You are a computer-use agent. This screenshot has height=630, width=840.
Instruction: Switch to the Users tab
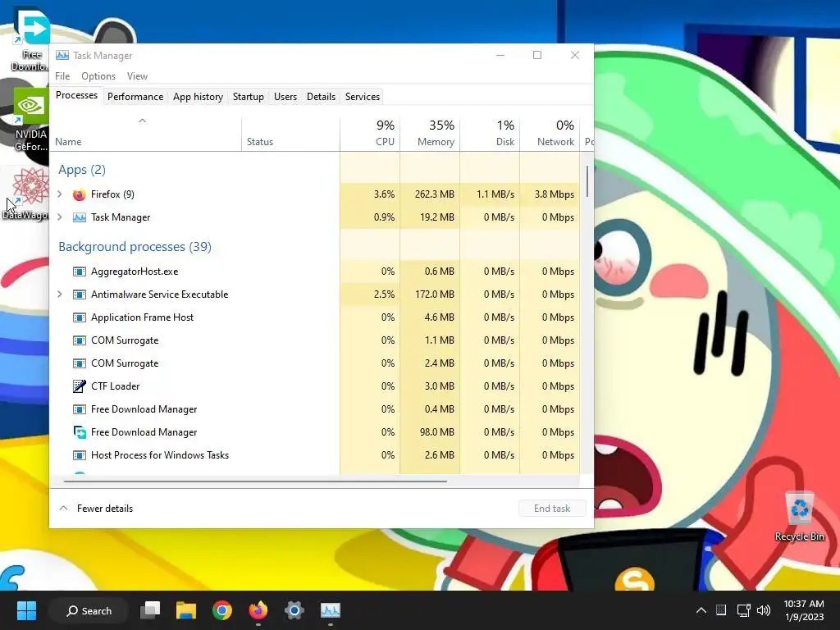click(x=285, y=97)
